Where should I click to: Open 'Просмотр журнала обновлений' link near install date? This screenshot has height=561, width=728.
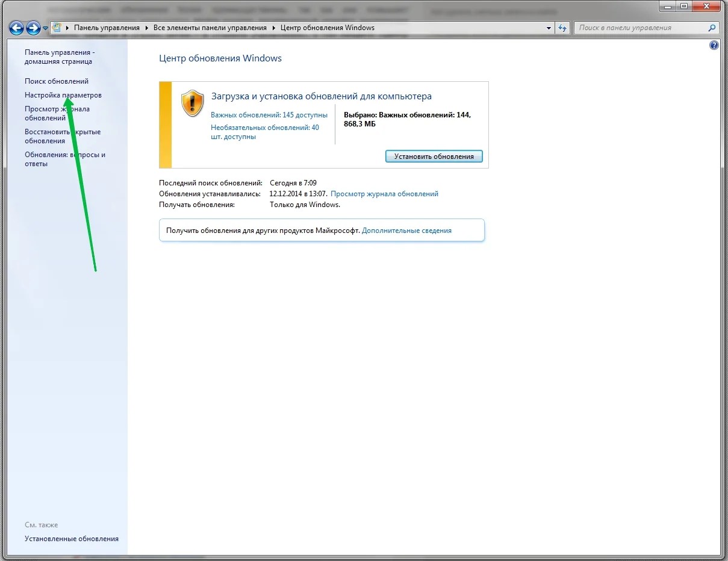click(384, 194)
